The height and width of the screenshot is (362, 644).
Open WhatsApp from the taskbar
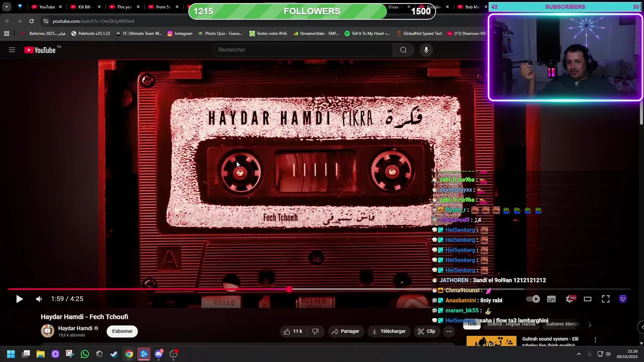coord(85,354)
